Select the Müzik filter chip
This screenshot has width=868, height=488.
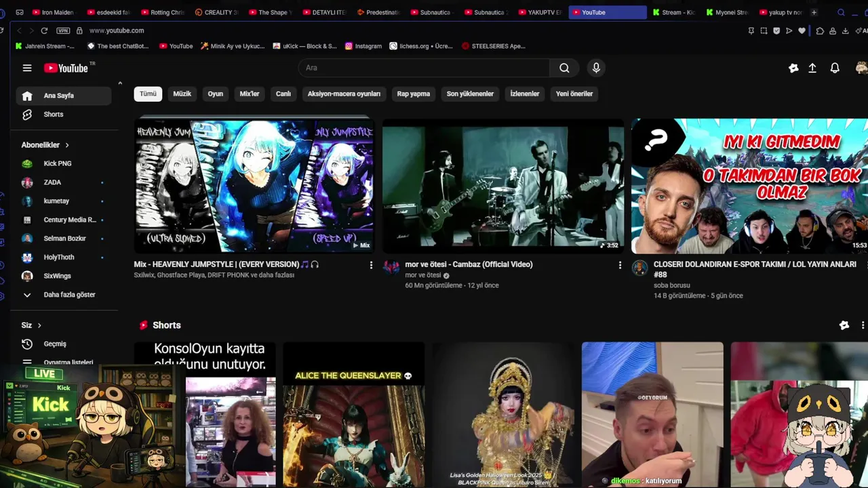(182, 94)
